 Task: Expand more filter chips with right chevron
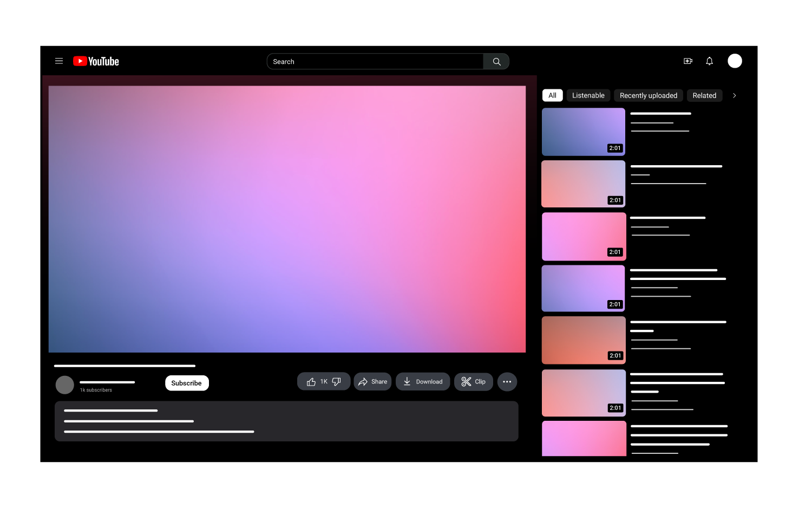coord(734,95)
